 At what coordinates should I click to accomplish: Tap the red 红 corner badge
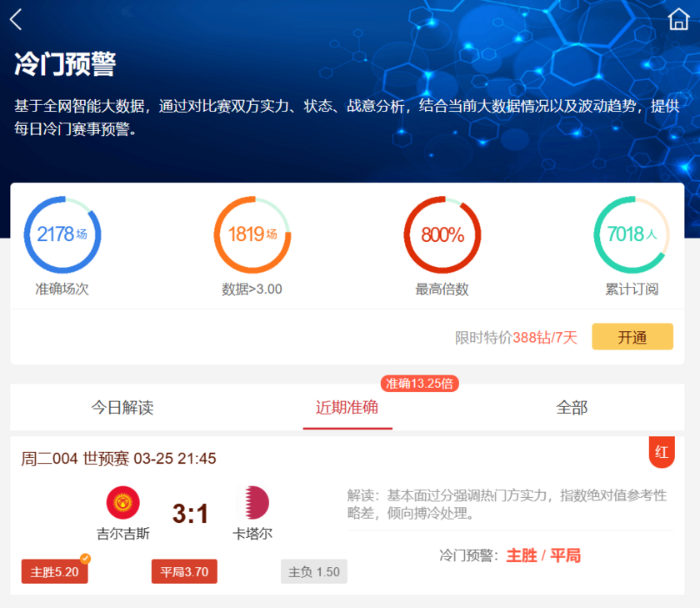pyautogui.click(x=662, y=452)
